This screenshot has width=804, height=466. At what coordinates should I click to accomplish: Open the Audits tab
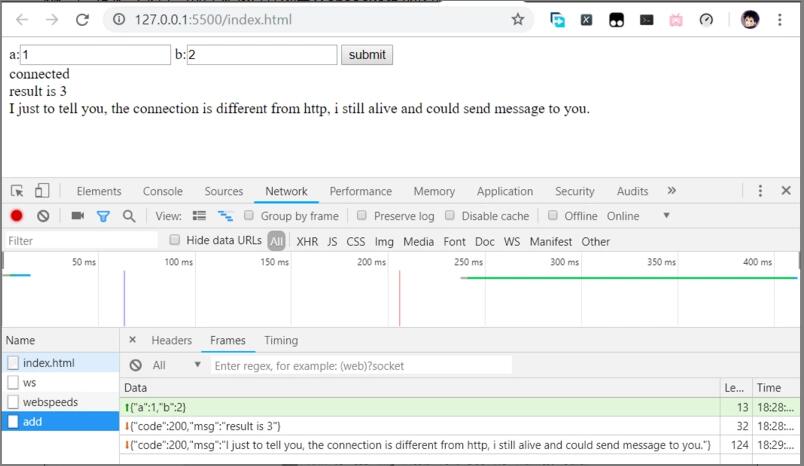tap(632, 191)
